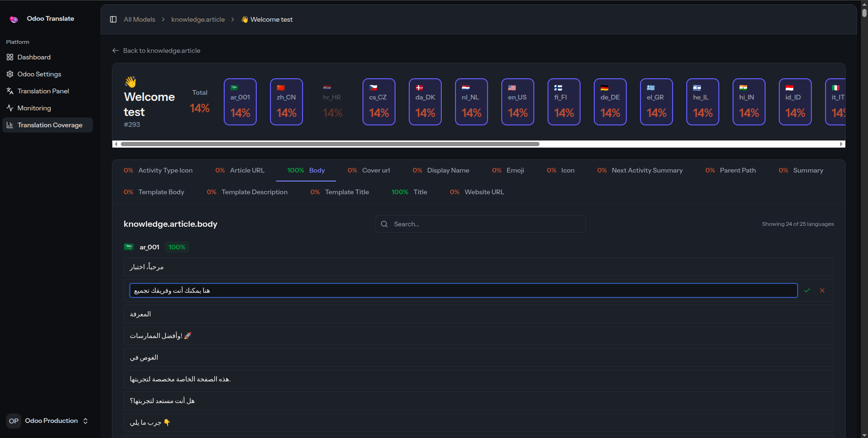
Task: Click the back arrow icon
Action: 116,50
